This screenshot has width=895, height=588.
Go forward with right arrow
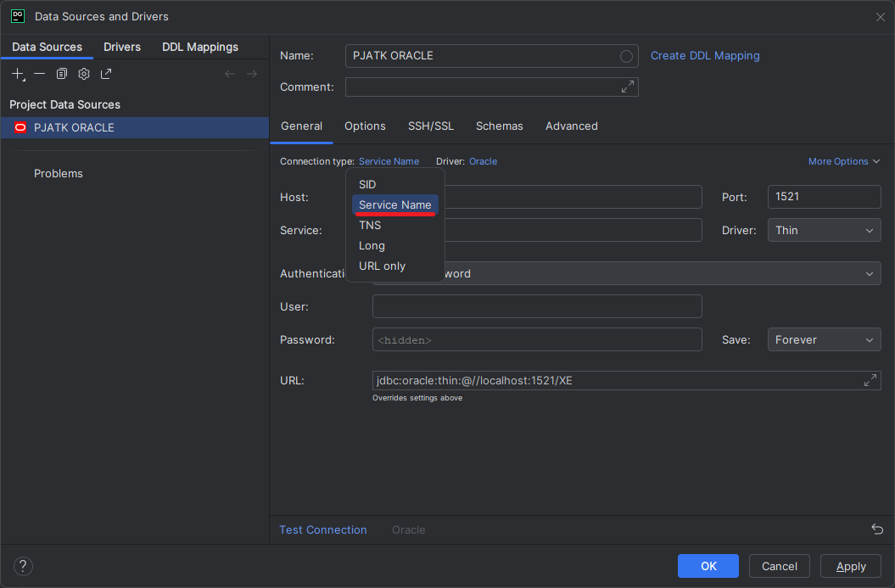252,74
